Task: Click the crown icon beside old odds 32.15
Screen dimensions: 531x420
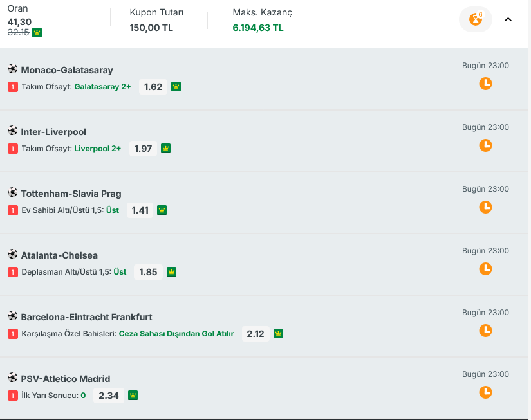Action: (37, 33)
